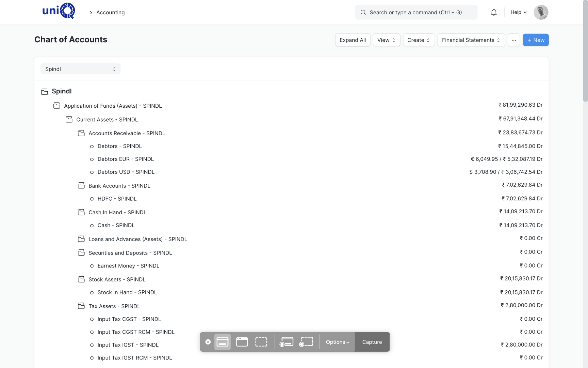Screen dimensions: 588x368
Task: Collapse the Spindl root folder icon
Action: (x=45, y=92)
